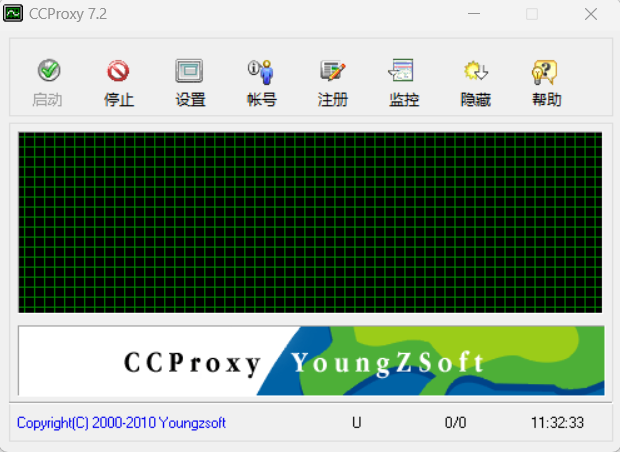Click the 0/0 connection counter
The height and width of the screenshot is (452, 620).
tap(455, 423)
